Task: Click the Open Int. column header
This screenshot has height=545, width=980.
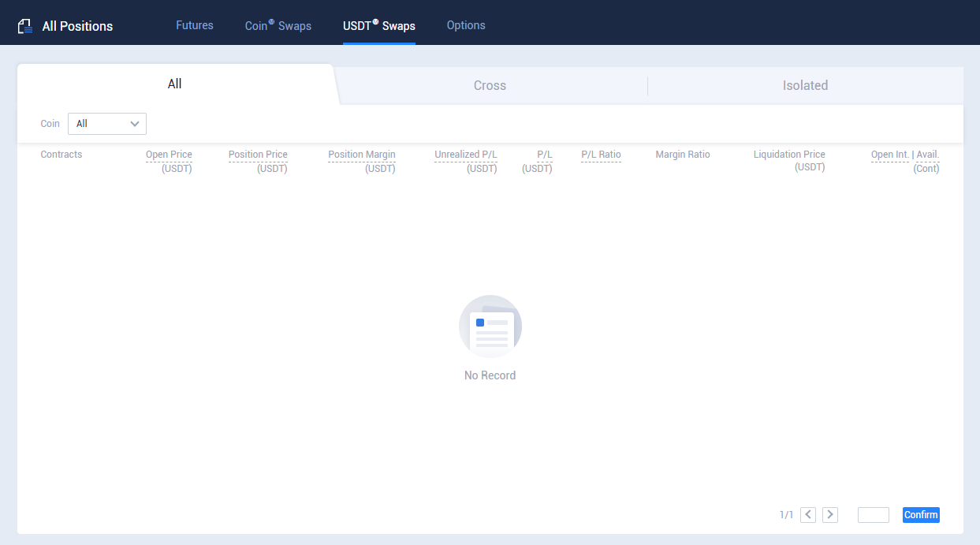Action: (x=889, y=155)
